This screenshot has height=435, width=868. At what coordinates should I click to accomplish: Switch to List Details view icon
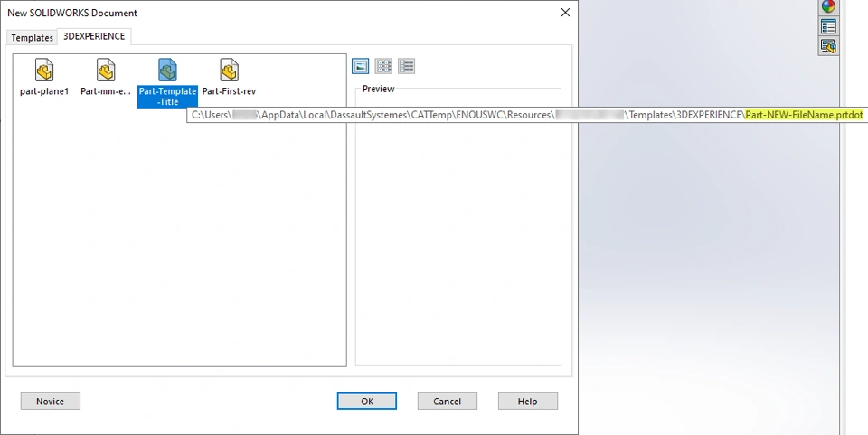406,66
